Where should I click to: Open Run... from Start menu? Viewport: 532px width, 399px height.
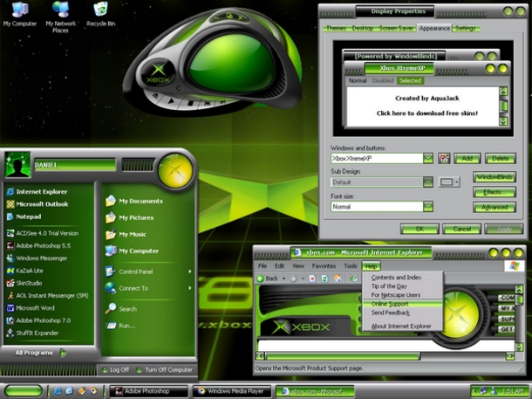coord(120,326)
